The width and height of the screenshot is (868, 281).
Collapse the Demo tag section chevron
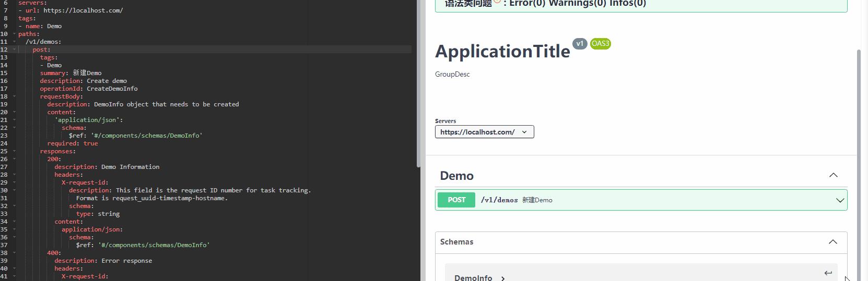pos(833,175)
